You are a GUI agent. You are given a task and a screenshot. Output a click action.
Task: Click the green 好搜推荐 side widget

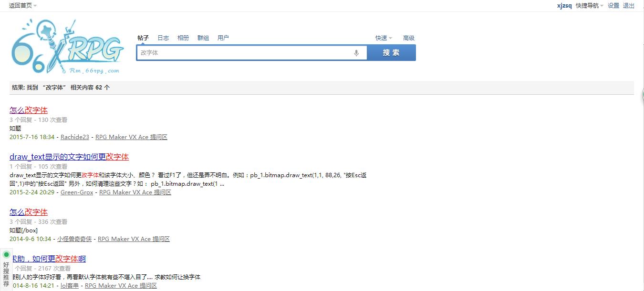click(6, 269)
